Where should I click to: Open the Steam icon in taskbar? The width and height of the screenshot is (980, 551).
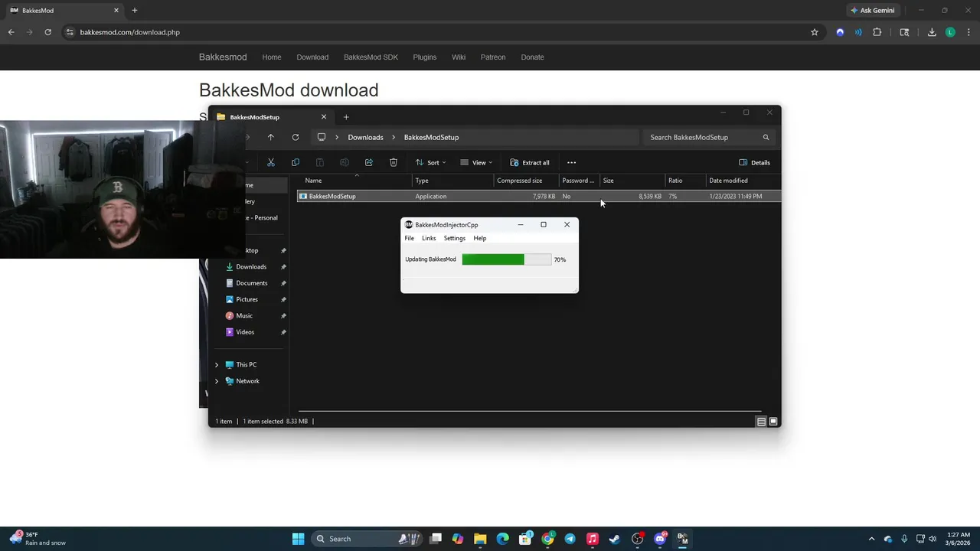pyautogui.click(x=614, y=539)
